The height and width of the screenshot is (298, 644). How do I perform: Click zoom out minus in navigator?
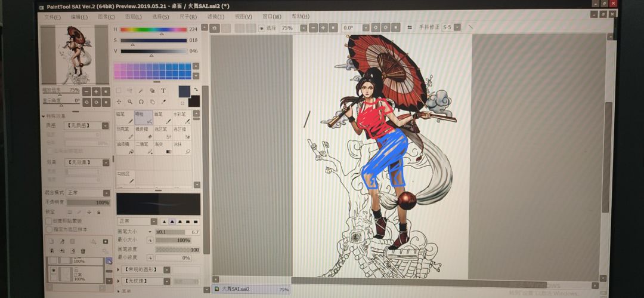[86, 91]
